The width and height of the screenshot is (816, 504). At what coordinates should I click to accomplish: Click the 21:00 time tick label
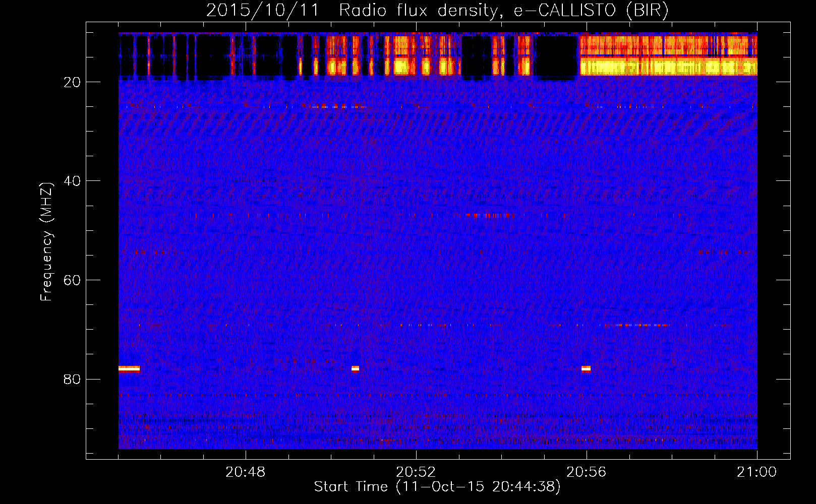click(757, 472)
